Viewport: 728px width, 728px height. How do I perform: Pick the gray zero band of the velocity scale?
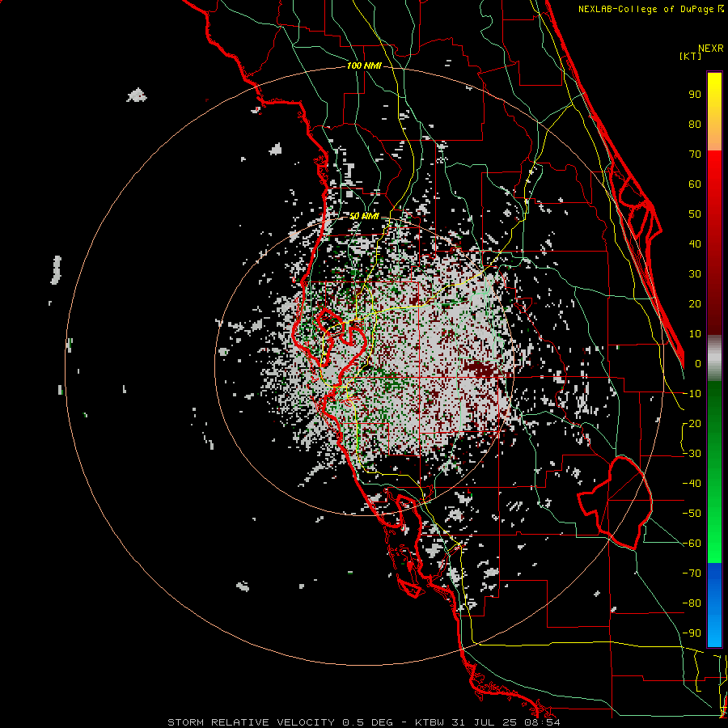coord(714,358)
